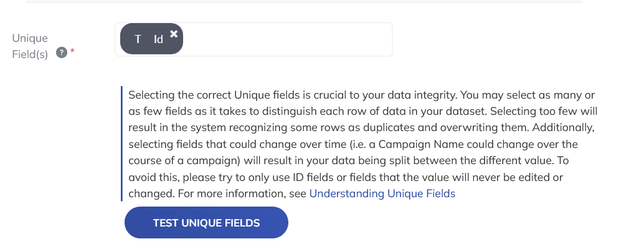Click the blue bar left of the info note
The width and height of the screenshot is (644, 249).
tap(121, 144)
